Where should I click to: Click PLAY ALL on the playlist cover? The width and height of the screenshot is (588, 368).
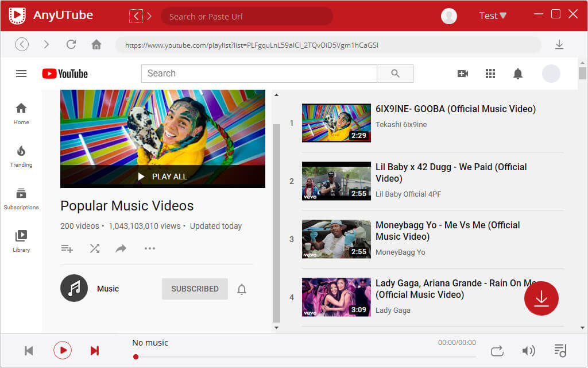(x=163, y=177)
